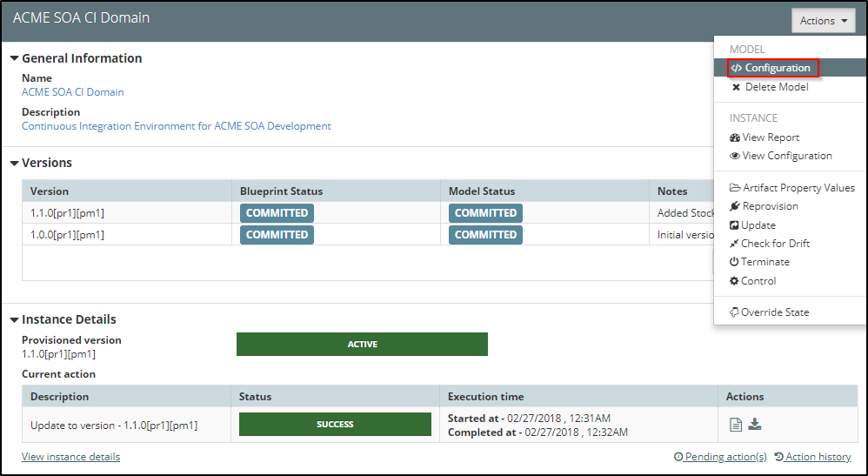Toggle the Actions dropdown button
The height and width of the screenshot is (476, 868).
[823, 21]
